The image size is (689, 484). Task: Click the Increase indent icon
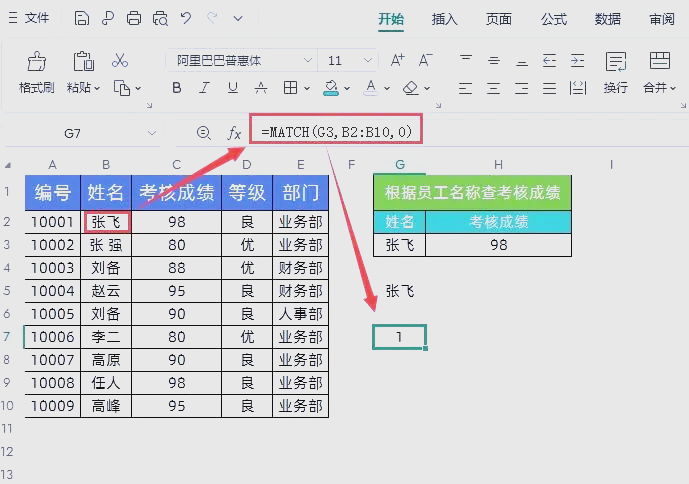(x=577, y=60)
